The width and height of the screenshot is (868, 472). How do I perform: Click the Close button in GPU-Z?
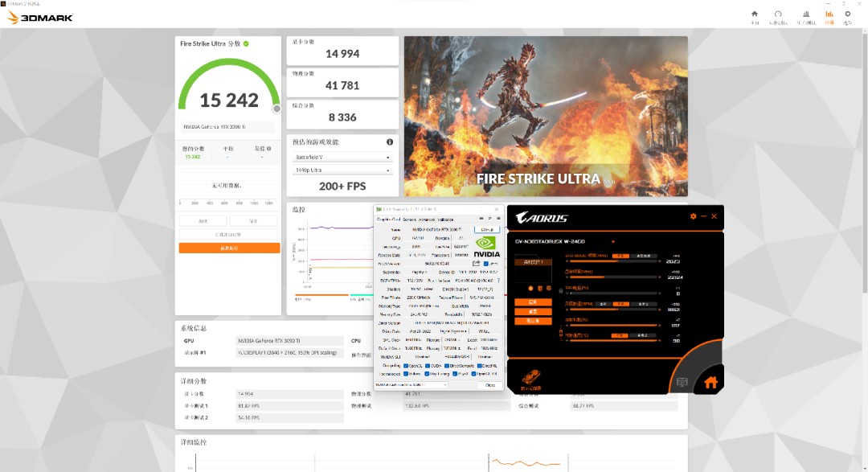coord(490,385)
